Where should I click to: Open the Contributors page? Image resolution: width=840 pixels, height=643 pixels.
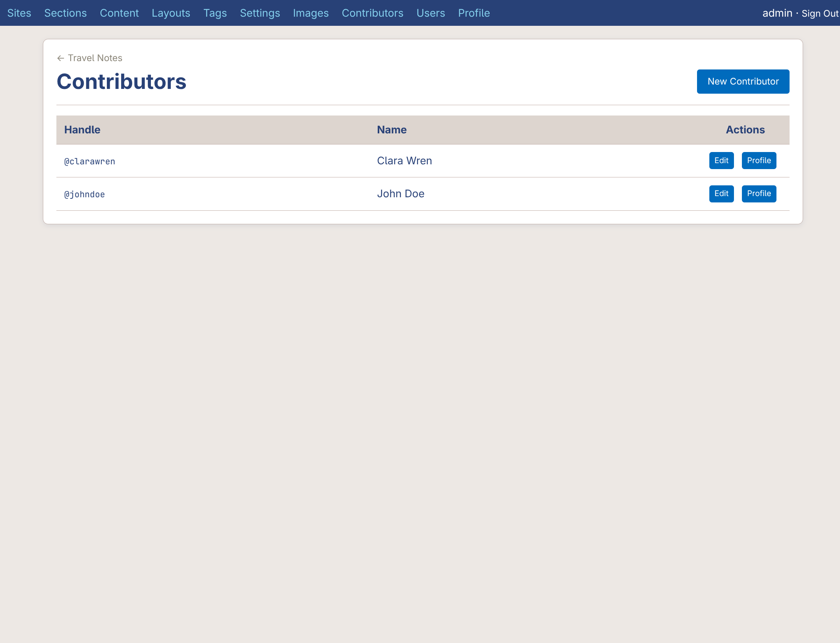372,13
